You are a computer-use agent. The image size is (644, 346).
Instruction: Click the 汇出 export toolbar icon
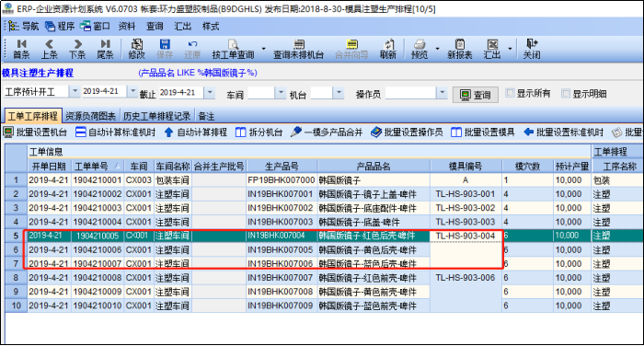click(x=492, y=49)
